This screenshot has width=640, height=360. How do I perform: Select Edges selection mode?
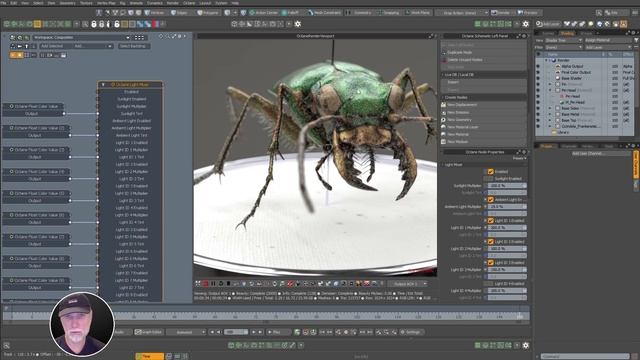click(x=180, y=13)
